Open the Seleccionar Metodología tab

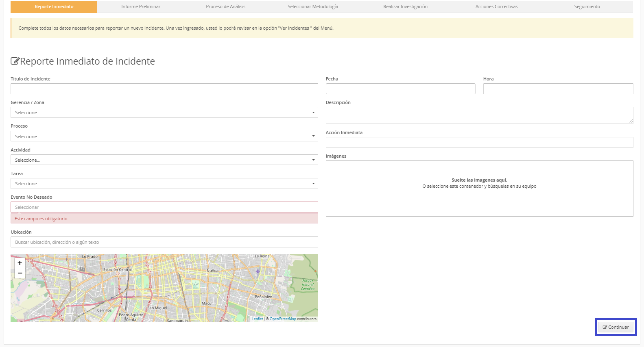pos(313,7)
